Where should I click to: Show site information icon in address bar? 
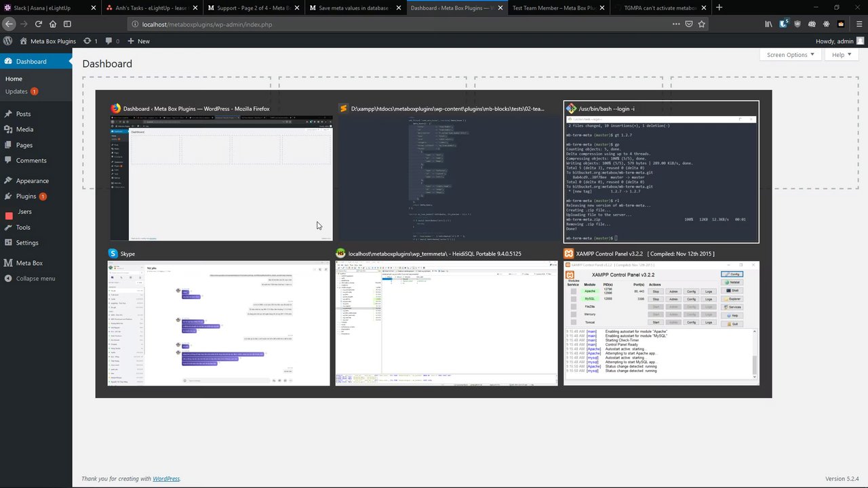click(x=136, y=24)
